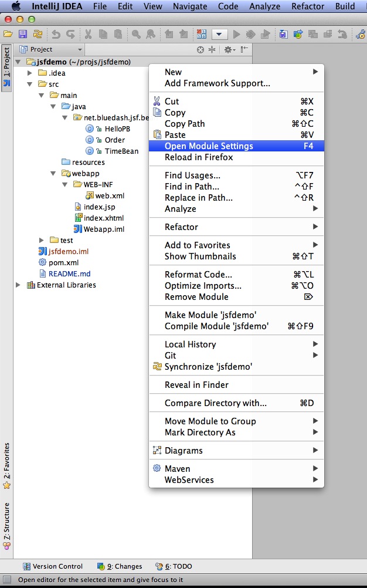The height and width of the screenshot is (588, 367).
Task: Open the run configuration dropdown in toolbar
Action: coord(220,35)
